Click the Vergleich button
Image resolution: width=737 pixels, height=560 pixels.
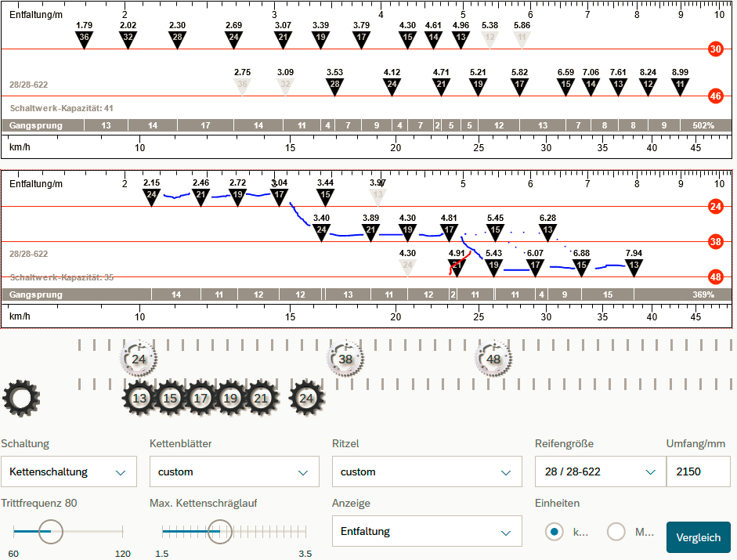tap(698, 537)
